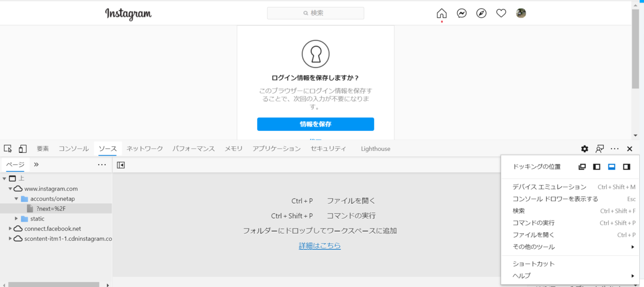The image size is (644, 287).
Task: Expand the connect.facebook.net node
Action: (10, 229)
